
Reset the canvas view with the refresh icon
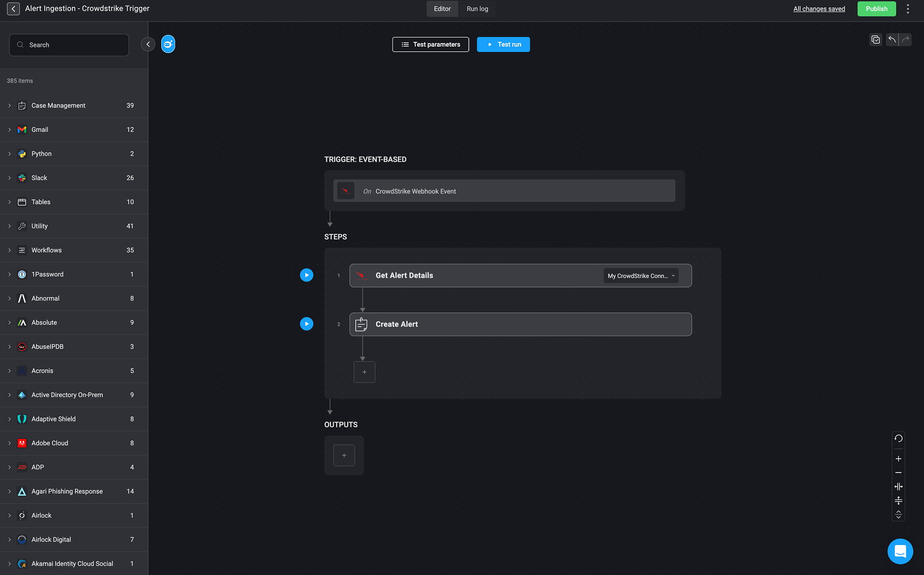point(898,438)
